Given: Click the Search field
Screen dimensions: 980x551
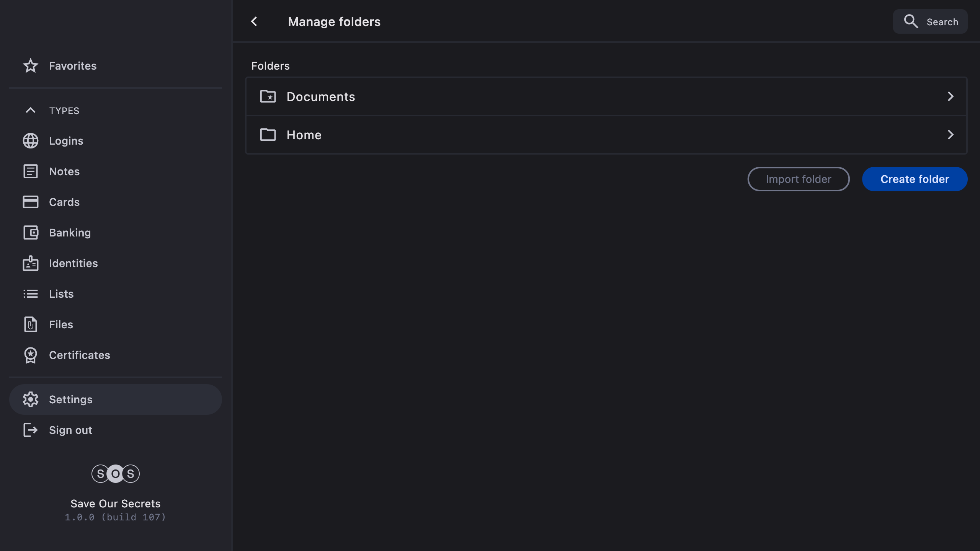Looking at the screenshot, I should [930, 22].
